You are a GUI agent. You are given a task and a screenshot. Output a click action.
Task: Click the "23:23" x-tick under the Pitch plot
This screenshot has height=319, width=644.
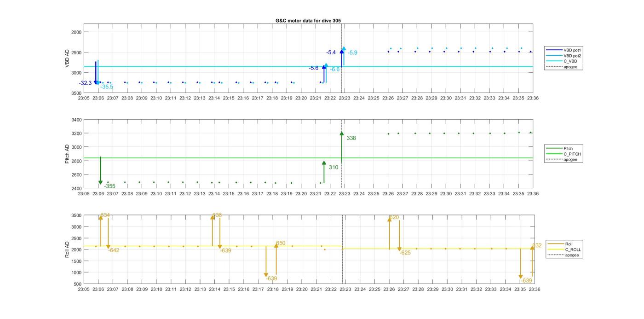point(345,194)
